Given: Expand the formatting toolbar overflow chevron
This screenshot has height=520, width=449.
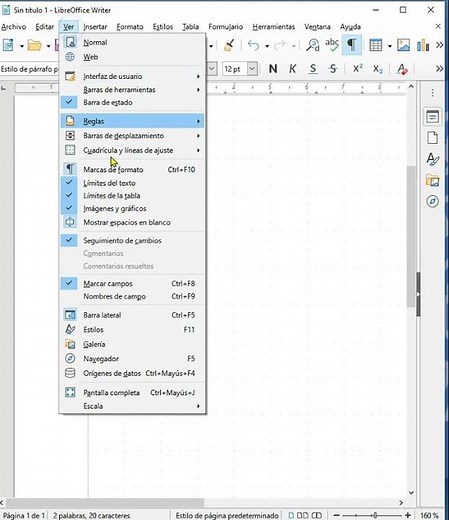Looking at the screenshot, I should coord(440,69).
